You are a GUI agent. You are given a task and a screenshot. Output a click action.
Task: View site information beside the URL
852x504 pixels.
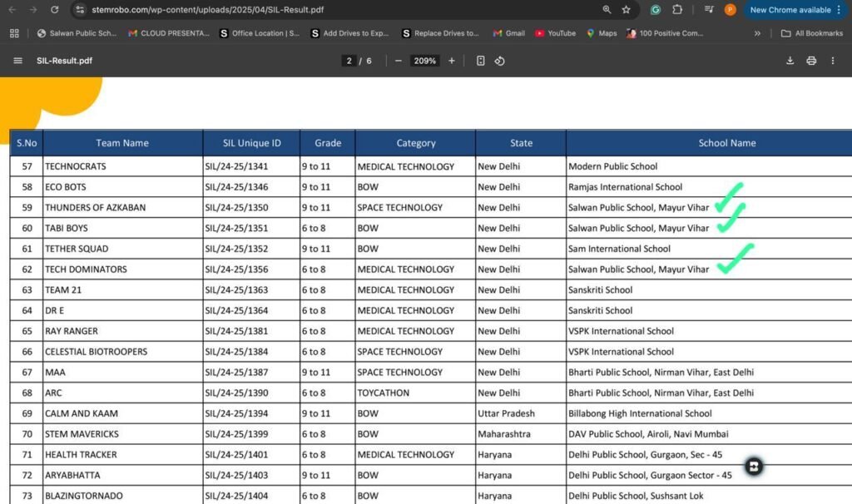pyautogui.click(x=80, y=10)
